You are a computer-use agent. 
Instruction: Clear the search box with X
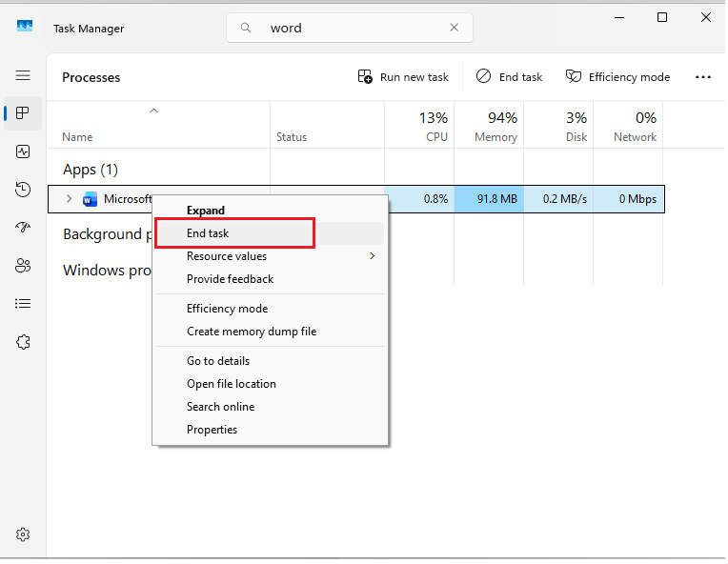tap(455, 28)
